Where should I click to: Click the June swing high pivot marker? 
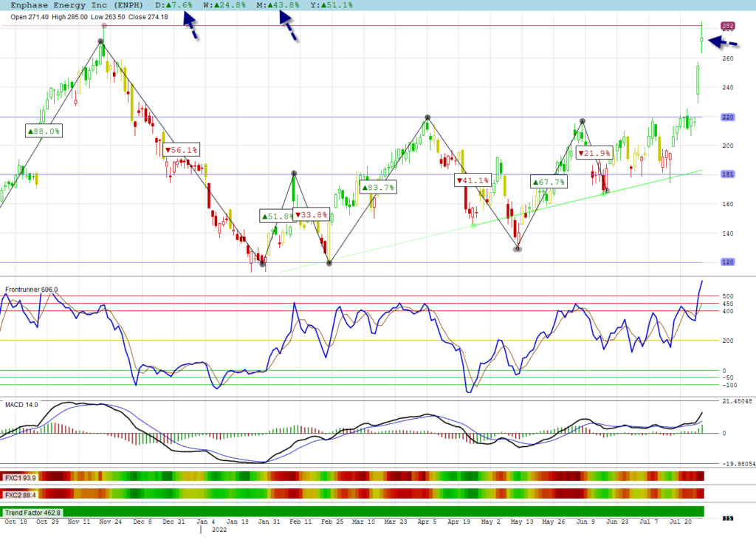point(583,121)
